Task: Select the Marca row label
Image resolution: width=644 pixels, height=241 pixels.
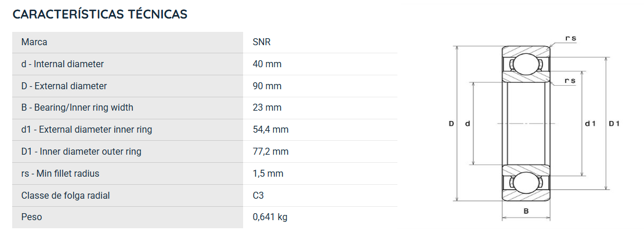Action: click(x=34, y=42)
